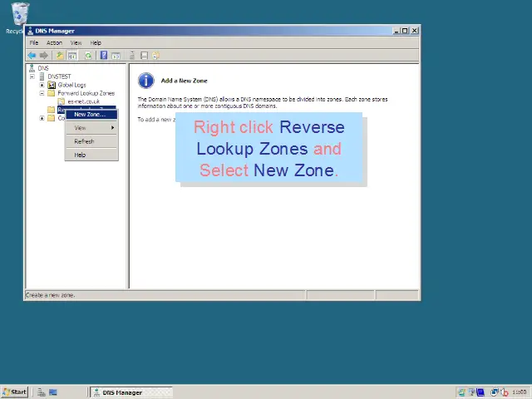Click the new zone icon at the toolbar's end
532x399 pixels.
pyautogui.click(x=155, y=56)
